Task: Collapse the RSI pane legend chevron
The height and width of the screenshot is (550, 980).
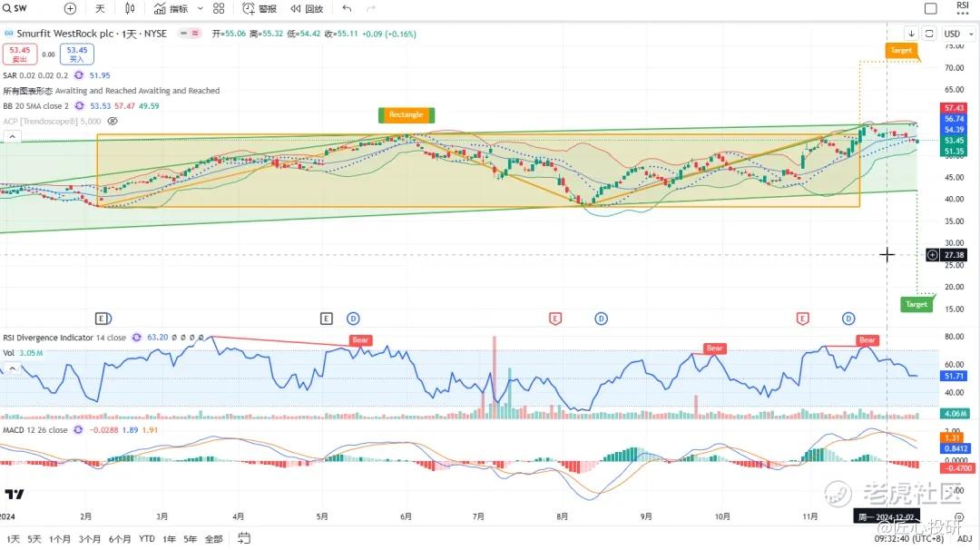Action: coord(12,368)
